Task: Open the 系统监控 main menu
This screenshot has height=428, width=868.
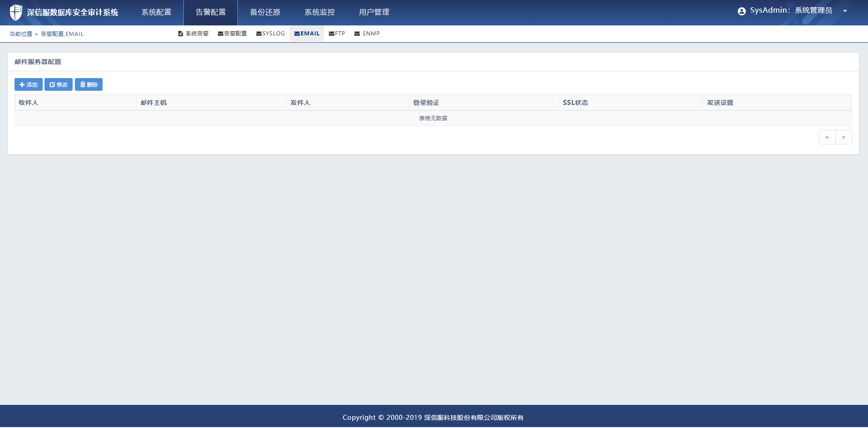Action: click(x=320, y=12)
